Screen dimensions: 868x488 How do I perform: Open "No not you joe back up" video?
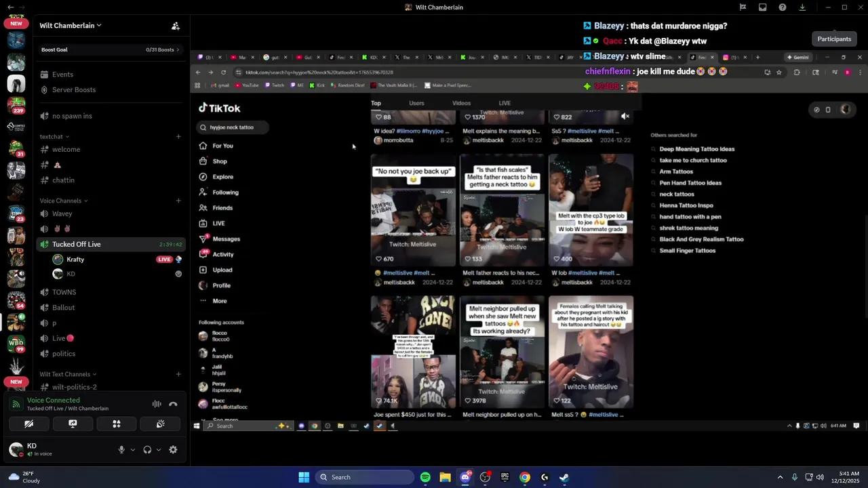click(414, 210)
